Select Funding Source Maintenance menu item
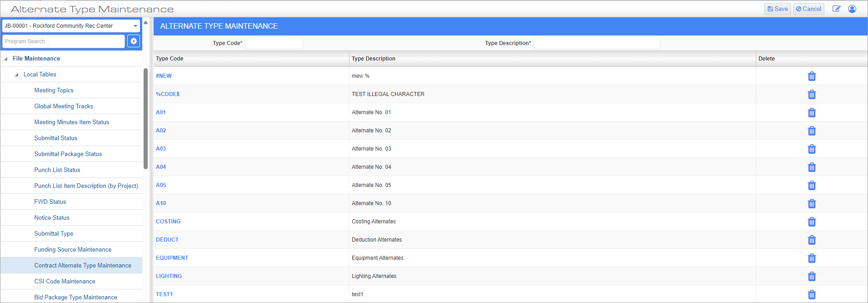 click(x=73, y=249)
